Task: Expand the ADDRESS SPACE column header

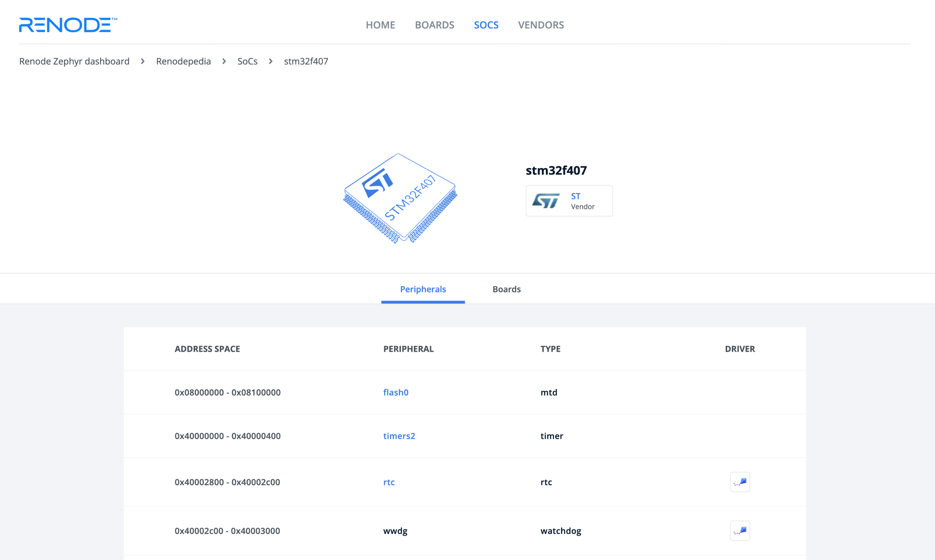Action: tap(207, 348)
